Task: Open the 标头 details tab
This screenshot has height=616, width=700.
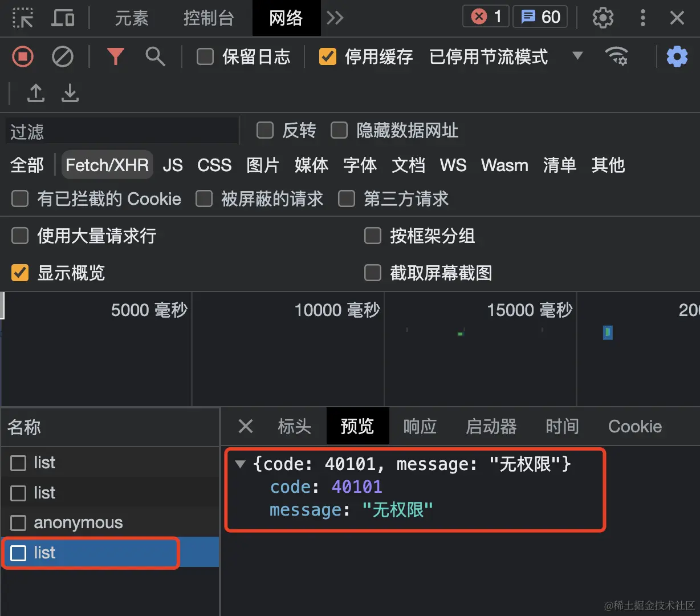Action: pyautogui.click(x=295, y=426)
